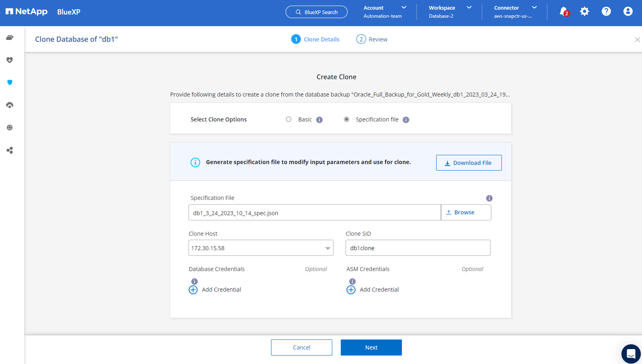Open the shield Protection sidebar icon
Viewport: 642px width, 364px height.
[x=10, y=82]
